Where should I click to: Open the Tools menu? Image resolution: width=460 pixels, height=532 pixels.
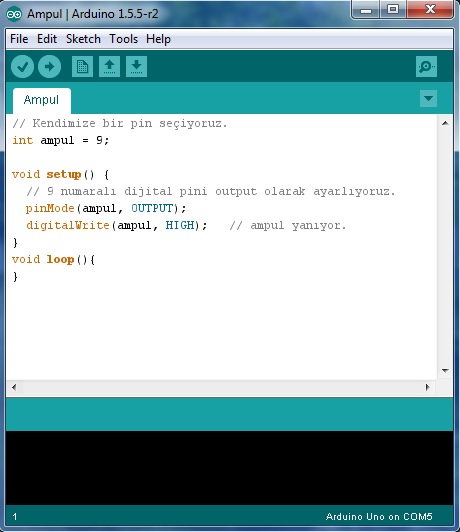click(x=123, y=39)
